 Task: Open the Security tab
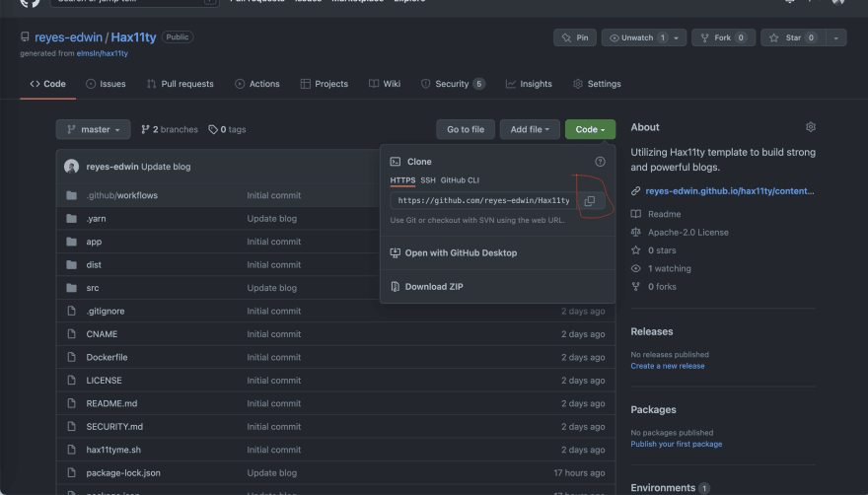tap(453, 84)
